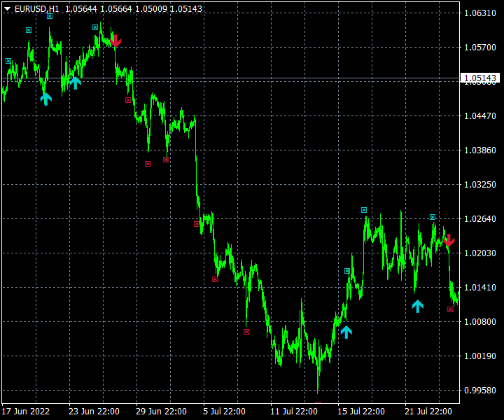Image resolution: width=504 pixels, height=420 pixels.
Task: Click price scale label 1.03860
Action: pos(480,150)
